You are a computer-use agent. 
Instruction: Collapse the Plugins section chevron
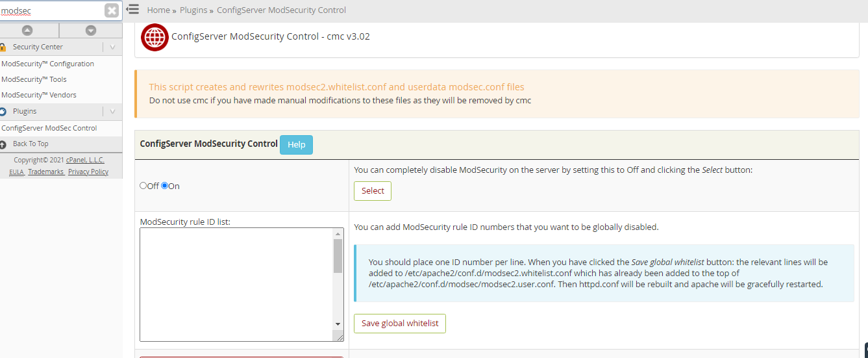pyautogui.click(x=112, y=111)
